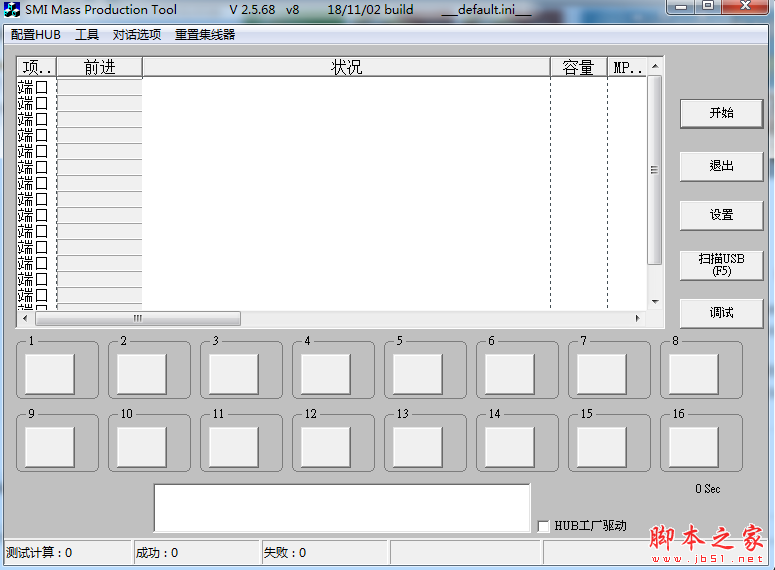This screenshot has width=775, height=570.
Task: Tick the fourth port row checkbox
Action: (42, 135)
